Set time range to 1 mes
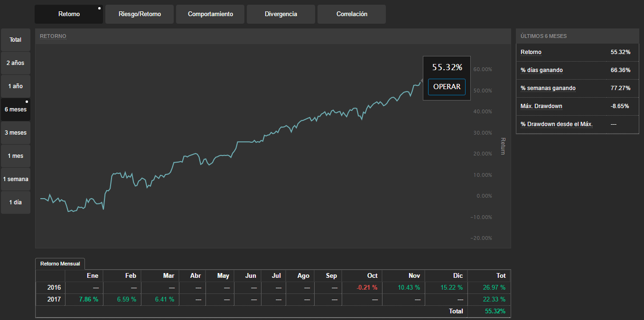The image size is (644, 320). 16,156
